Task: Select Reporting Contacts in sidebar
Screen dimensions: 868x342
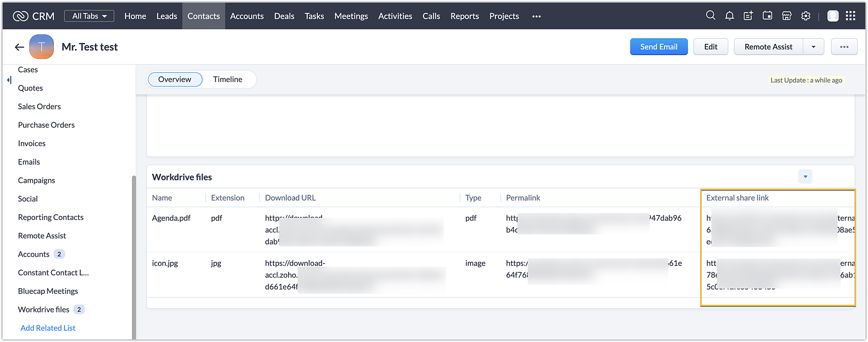Action: click(x=51, y=217)
